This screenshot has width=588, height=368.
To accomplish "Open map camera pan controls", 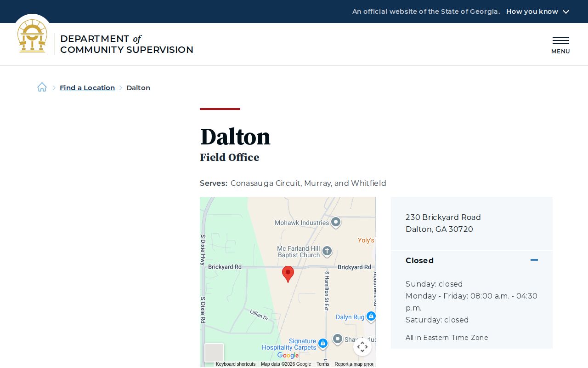I will (362, 347).
